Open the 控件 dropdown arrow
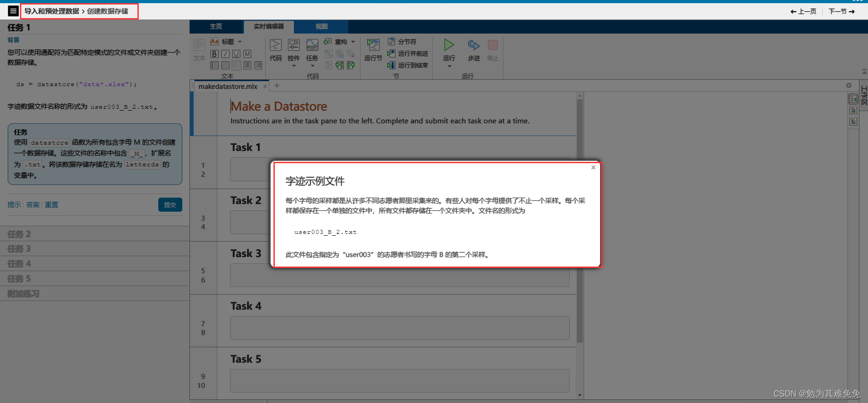The height and width of the screenshot is (403, 868). [x=294, y=66]
